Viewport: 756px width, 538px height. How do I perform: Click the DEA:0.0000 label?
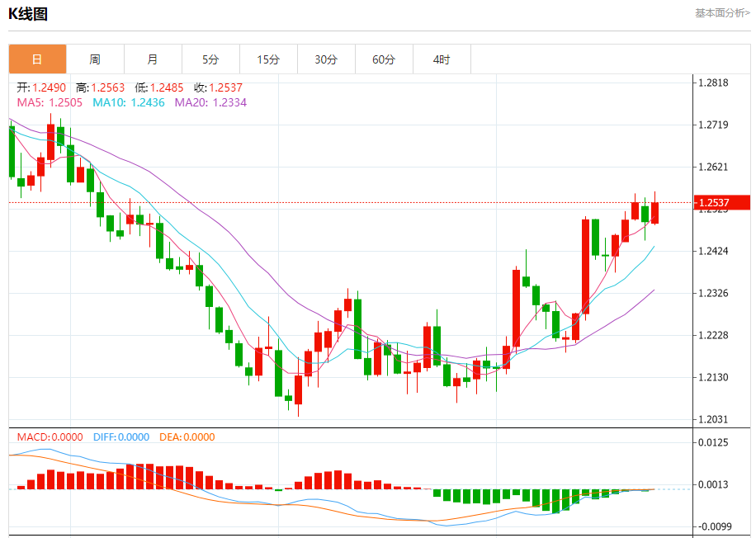[x=187, y=437]
